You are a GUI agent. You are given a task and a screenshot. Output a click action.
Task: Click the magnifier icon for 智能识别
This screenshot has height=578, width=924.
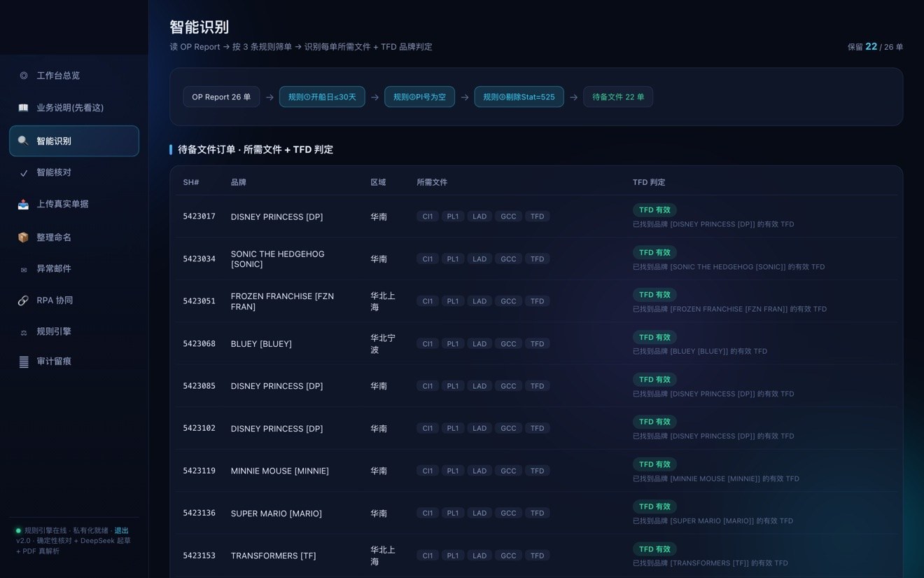coord(24,141)
